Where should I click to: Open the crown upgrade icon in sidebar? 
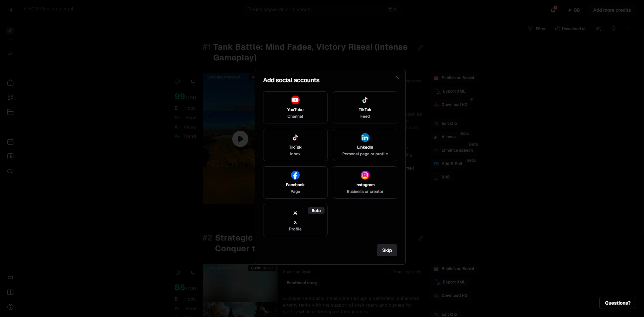[x=10, y=277]
